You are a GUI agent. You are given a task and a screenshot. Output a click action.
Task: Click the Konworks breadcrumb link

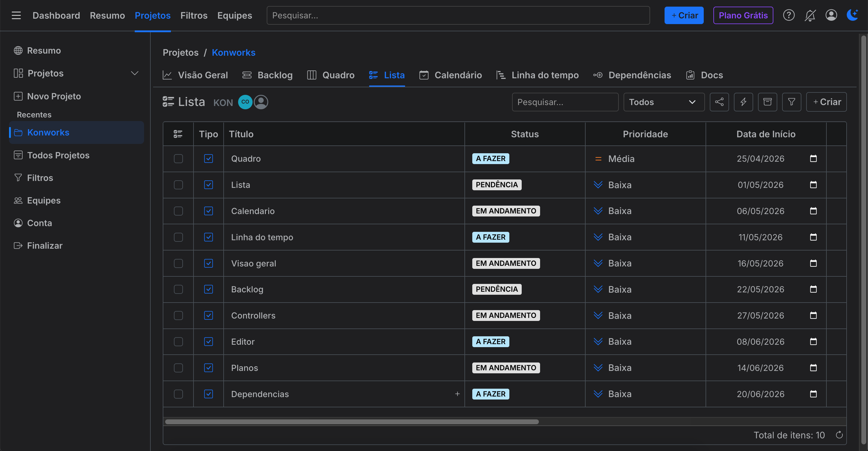click(x=233, y=52)
